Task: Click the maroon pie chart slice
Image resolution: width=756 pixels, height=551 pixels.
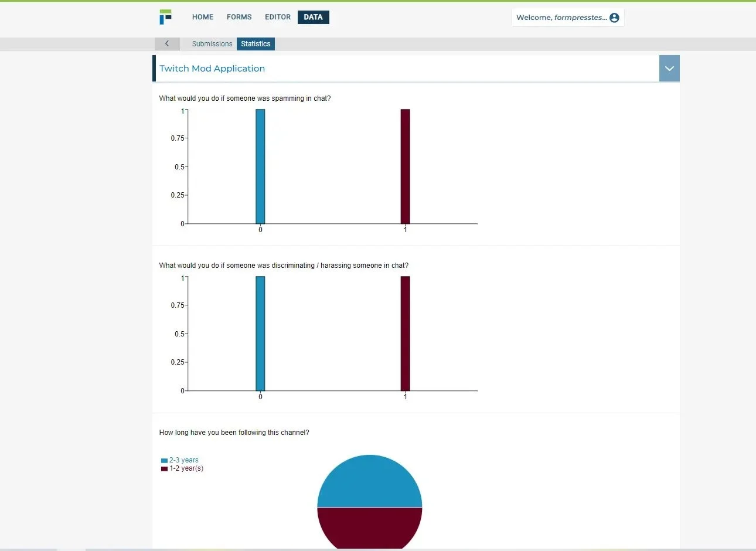Action: 370,528
